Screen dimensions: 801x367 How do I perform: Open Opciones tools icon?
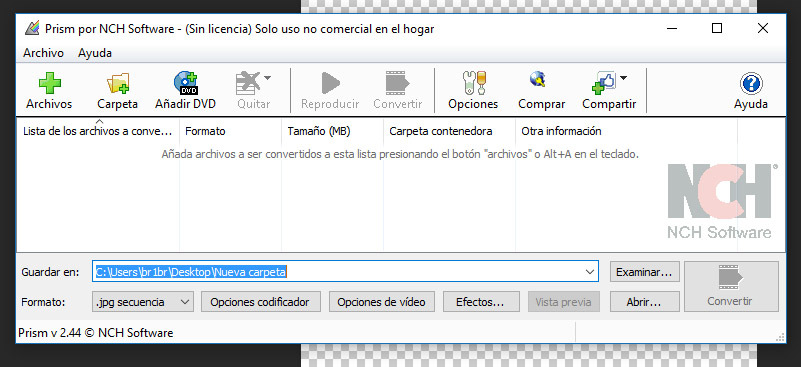coord(473,83)
